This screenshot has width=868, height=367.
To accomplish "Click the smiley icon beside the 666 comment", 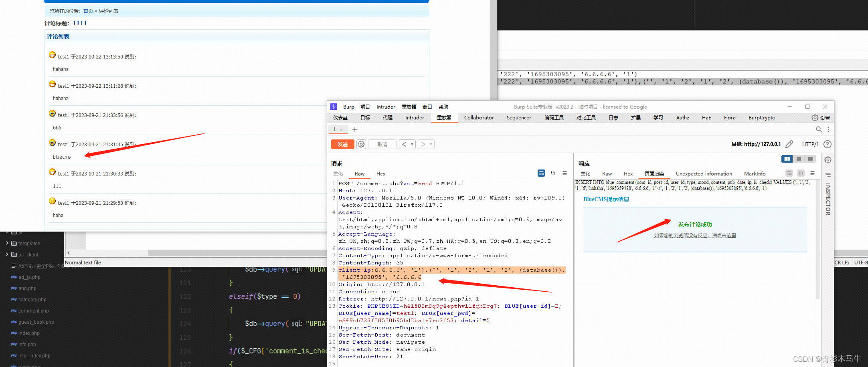I will (52, 113).
